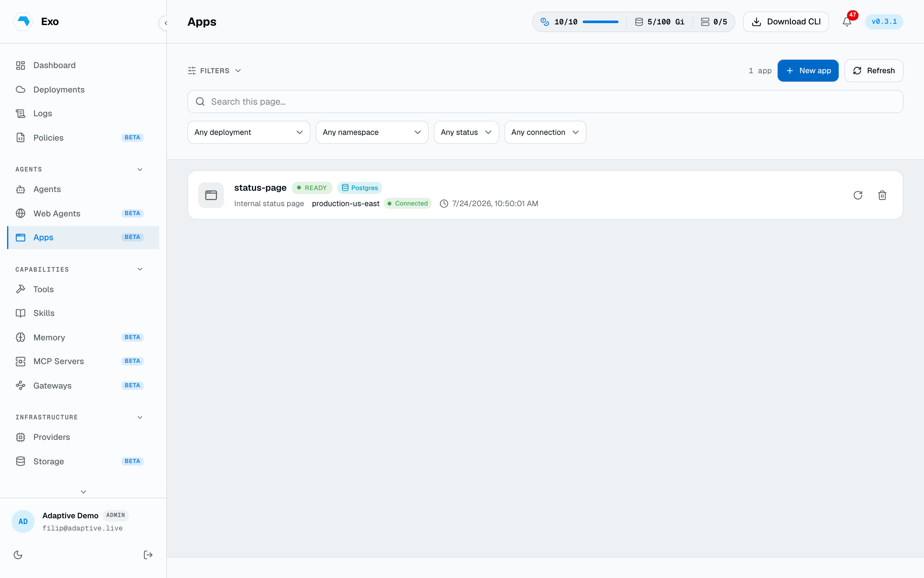The width and height of the screenshot is (924, 578).
Task: Click the ADMIN role badge
Action: click(x=115, y=515)
